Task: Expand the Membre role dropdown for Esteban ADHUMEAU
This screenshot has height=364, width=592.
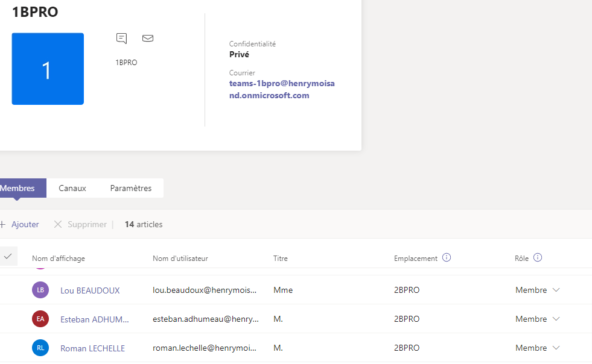Action: tap(538, 319)
